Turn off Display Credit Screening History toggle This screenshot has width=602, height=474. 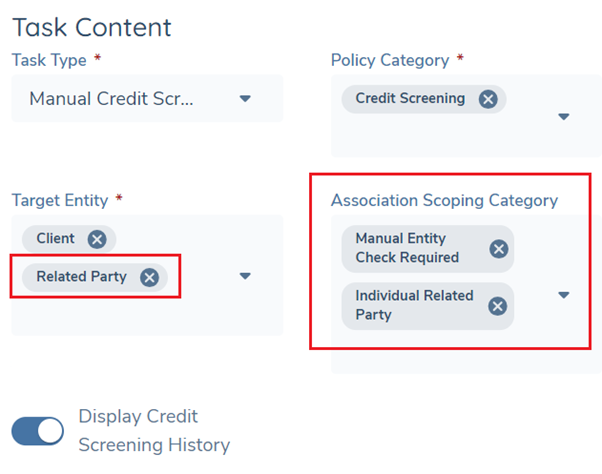(x=38, y=431)
